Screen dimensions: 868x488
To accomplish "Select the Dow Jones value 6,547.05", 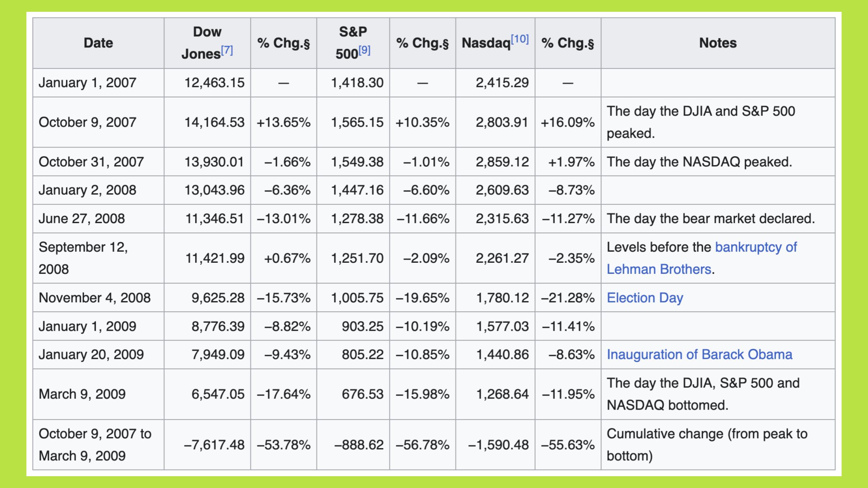I will pyautogui.click(x=218, y=394).
